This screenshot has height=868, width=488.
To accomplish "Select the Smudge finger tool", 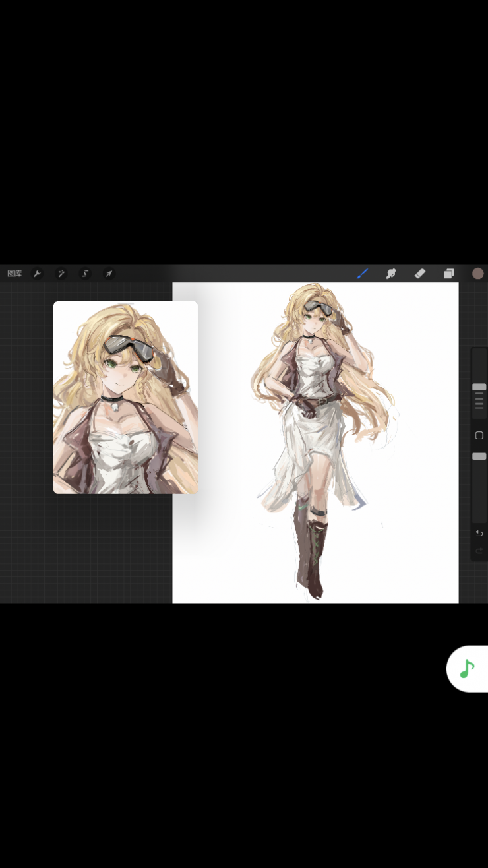I will coord(391,274).
